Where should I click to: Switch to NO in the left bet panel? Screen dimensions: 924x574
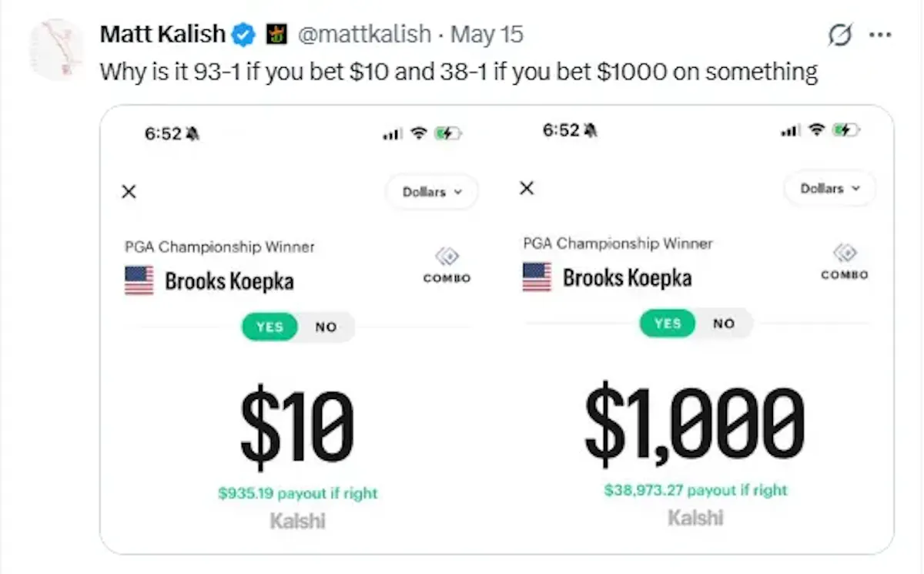tap(326, 327)
